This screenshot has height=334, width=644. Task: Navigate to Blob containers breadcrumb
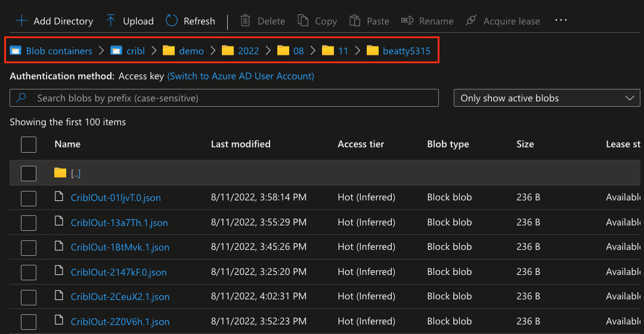[x=58, y=51]
